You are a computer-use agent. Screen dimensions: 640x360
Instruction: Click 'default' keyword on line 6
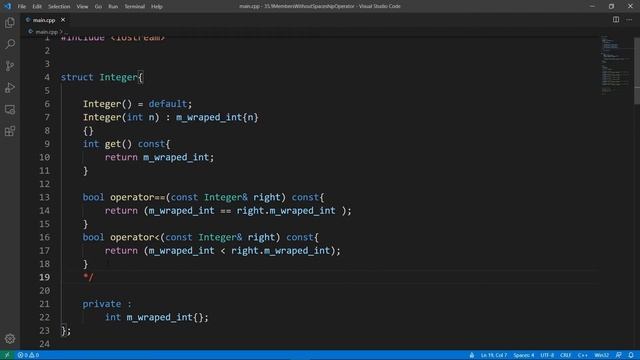167,104
